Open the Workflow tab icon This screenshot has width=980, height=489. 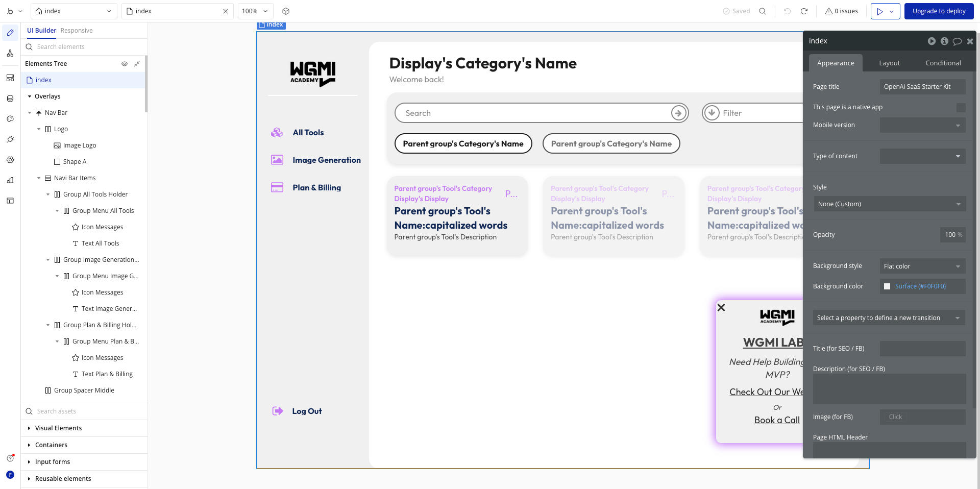point(10,53)
